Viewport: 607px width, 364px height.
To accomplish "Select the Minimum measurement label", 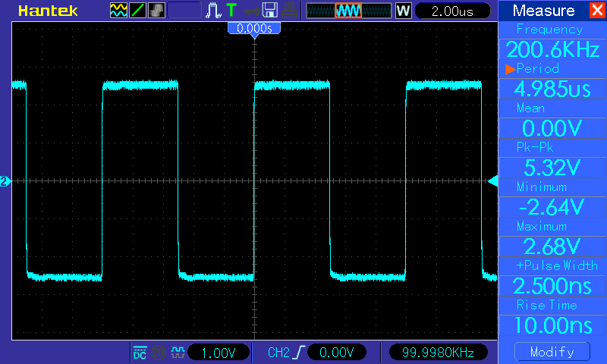I will click(x=542, y=187).
